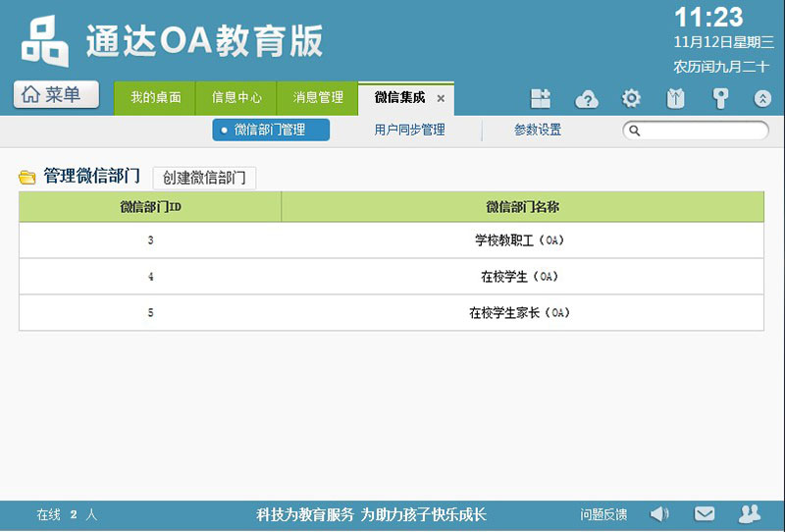Open the settings gear icon
Screen dimensions: 785x532
click(x=632, y=98)
